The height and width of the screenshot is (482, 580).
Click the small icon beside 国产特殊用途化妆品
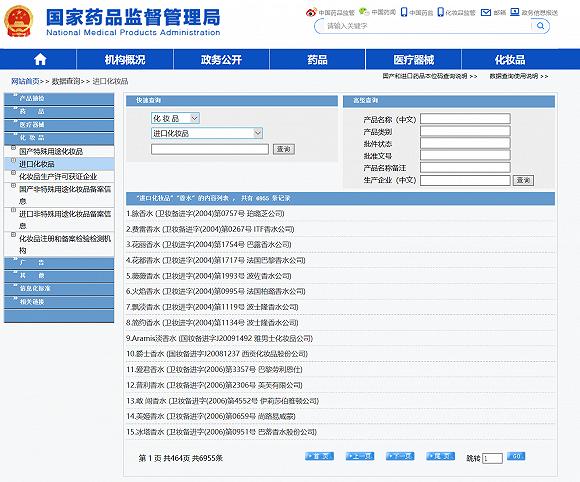[14, 148]
